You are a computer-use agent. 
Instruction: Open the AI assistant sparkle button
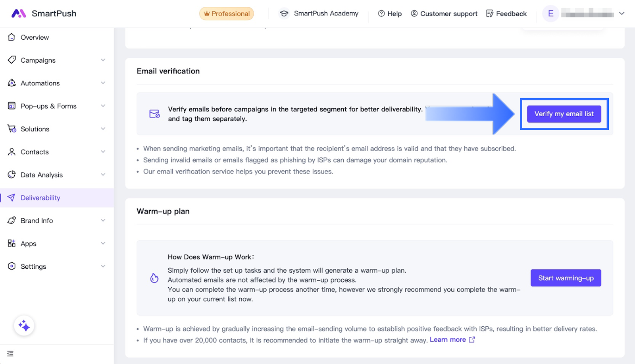[24, 326]
